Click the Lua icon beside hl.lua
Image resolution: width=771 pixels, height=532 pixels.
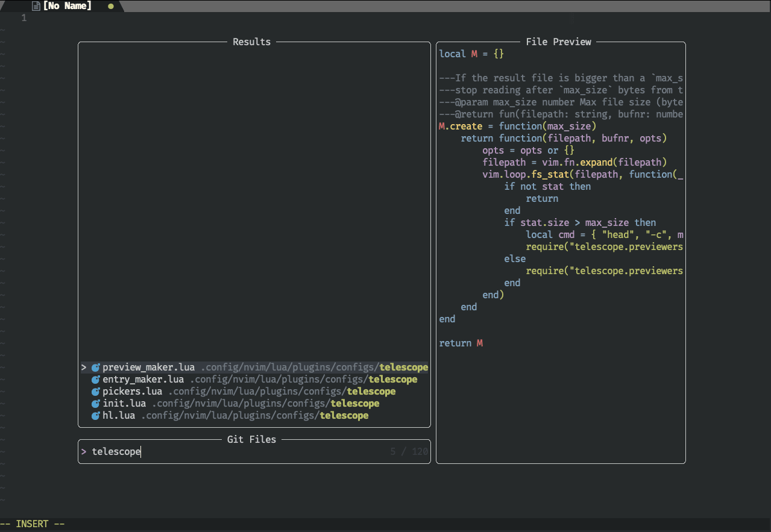tap(95, 416)
